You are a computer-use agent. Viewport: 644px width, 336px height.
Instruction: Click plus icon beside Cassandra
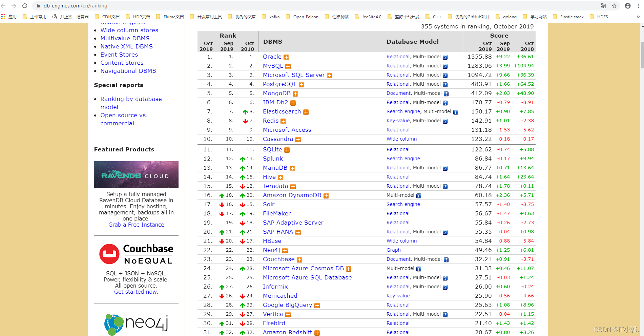click(x=298, y=140)
